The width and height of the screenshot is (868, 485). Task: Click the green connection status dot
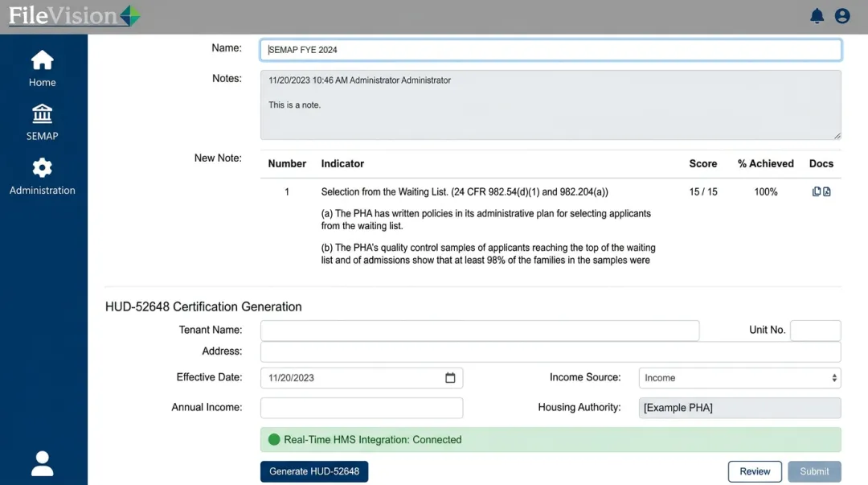[x=274, y=439]
